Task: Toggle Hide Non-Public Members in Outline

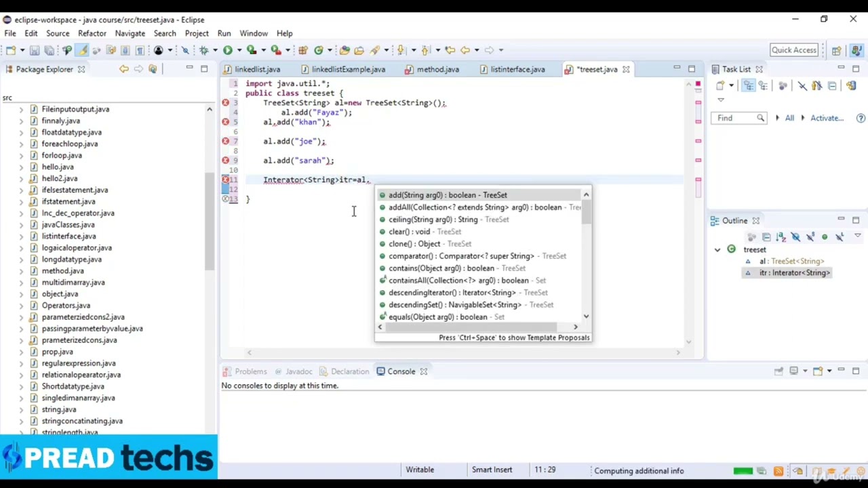Action: pos(825,237)
